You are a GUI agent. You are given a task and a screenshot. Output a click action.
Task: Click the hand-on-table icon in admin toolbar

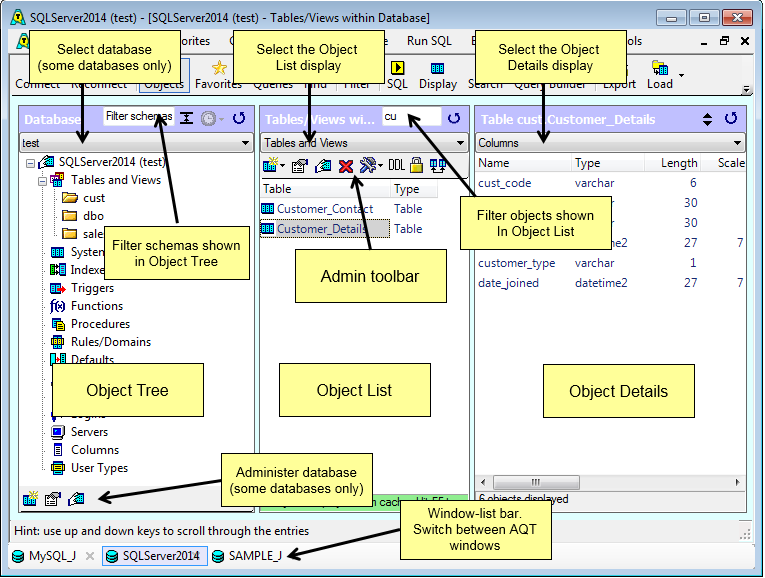point(323,166)
